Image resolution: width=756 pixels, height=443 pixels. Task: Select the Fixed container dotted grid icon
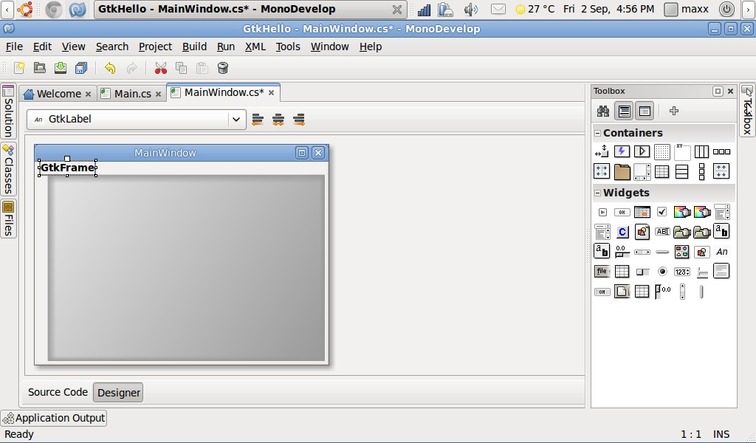click(662, 152)
